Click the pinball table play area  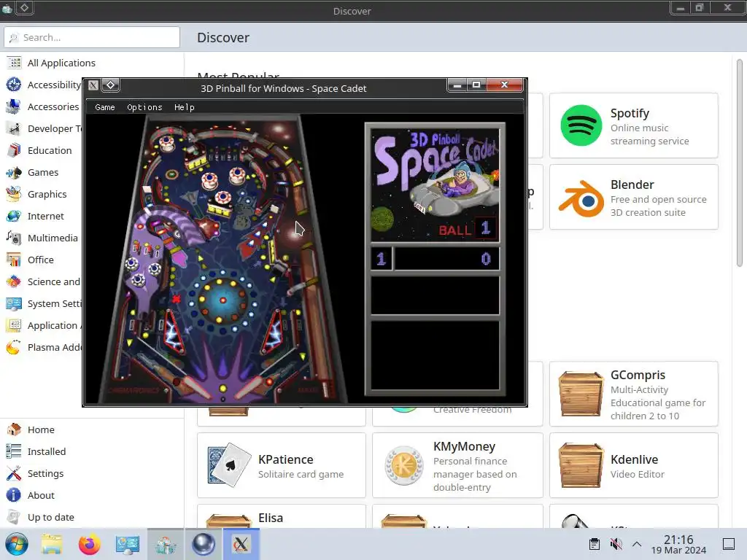coord(223,260)
